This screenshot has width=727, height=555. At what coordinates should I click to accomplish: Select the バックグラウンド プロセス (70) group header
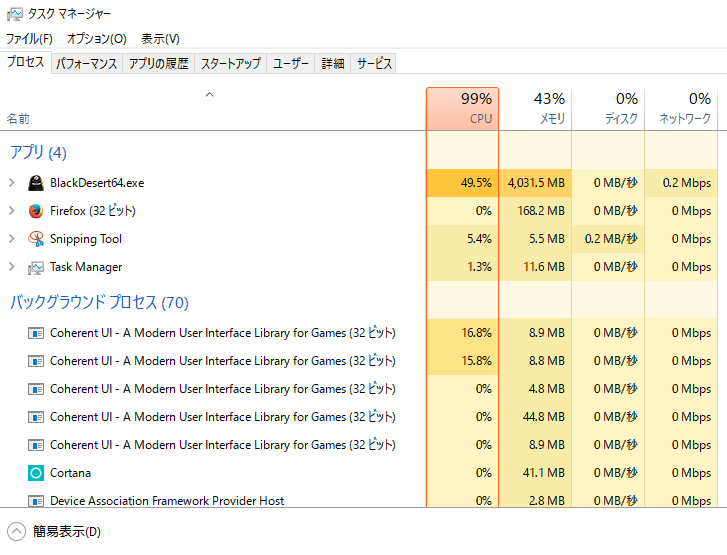(x=99, y=302)
